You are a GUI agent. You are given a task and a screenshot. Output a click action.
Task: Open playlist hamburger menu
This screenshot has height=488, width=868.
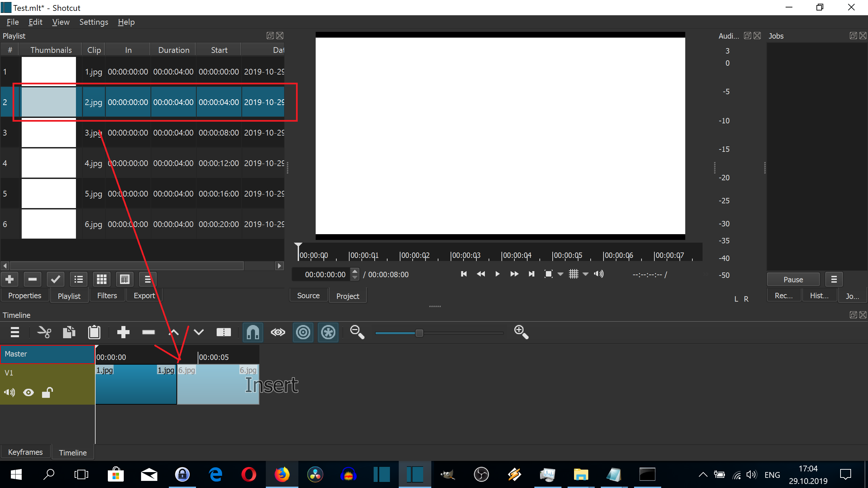click(148, 280)
